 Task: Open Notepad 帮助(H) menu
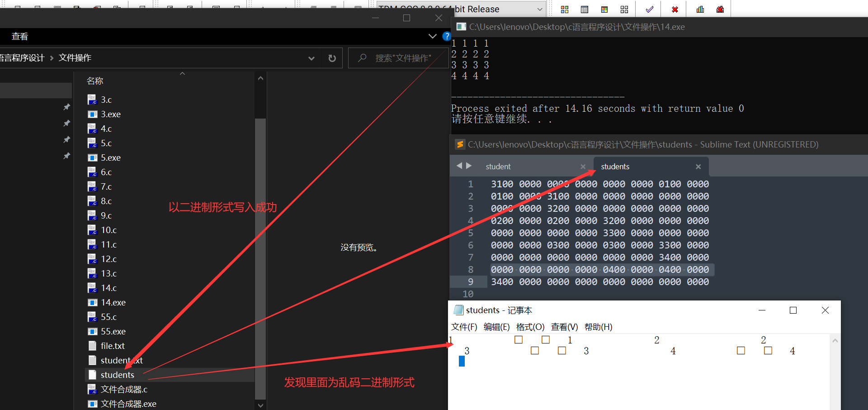pos(598,327)
